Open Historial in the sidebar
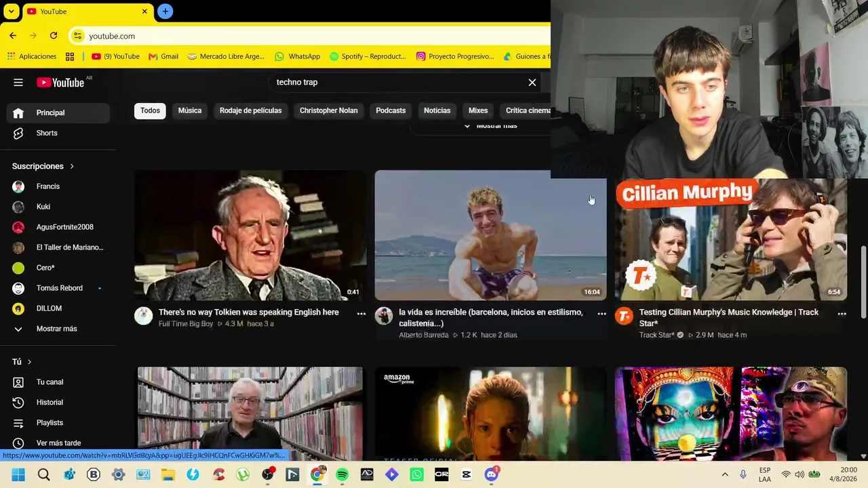 [x=58, y=403]
